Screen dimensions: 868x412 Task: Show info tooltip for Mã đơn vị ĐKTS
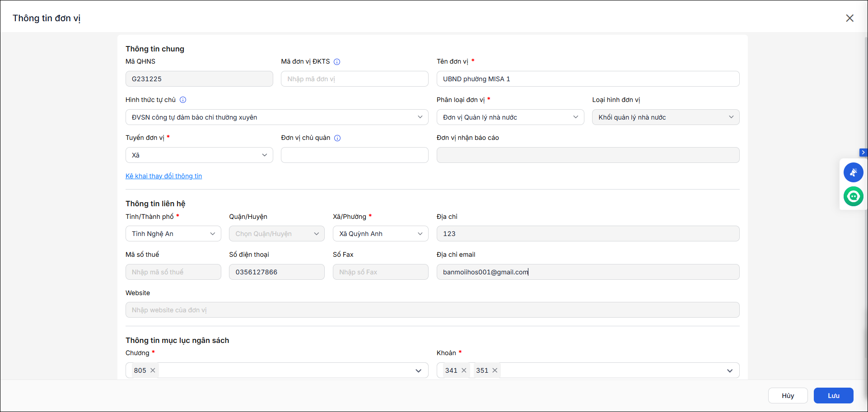click(x=337, y=62)
